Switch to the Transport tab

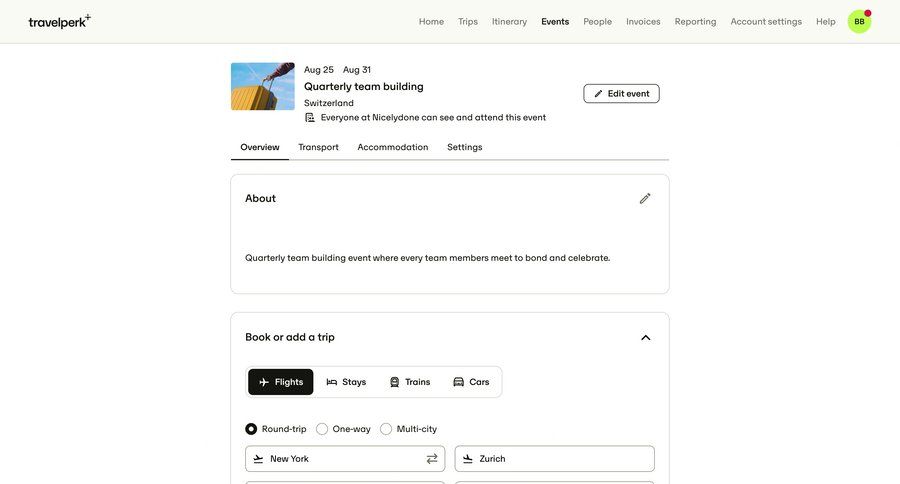click(318, 147)
